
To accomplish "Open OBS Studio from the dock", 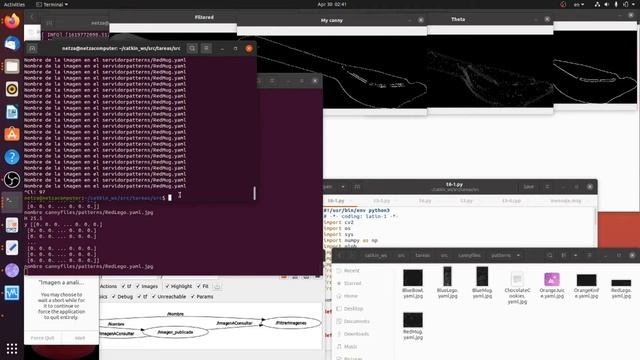I will [12, 180].
